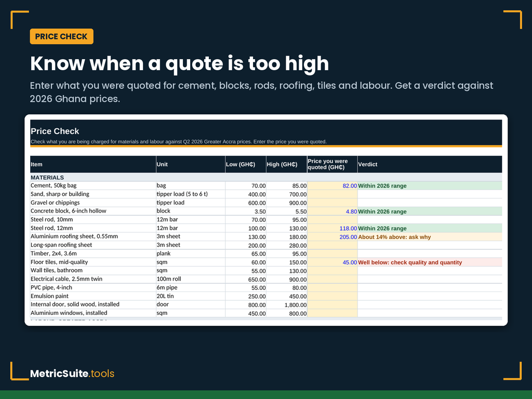The image size is (532, 399).
Task: Click the MetricSuite.tools logo text
Action: coord(72,373)
